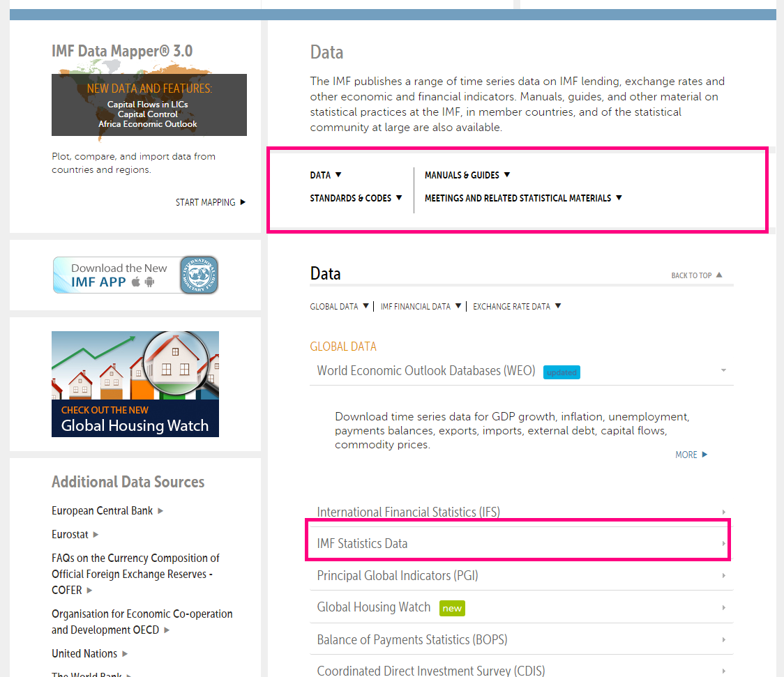784x677 pixels.
Task: Click the new badge beside Global Housing Watch
Action: 452,608
